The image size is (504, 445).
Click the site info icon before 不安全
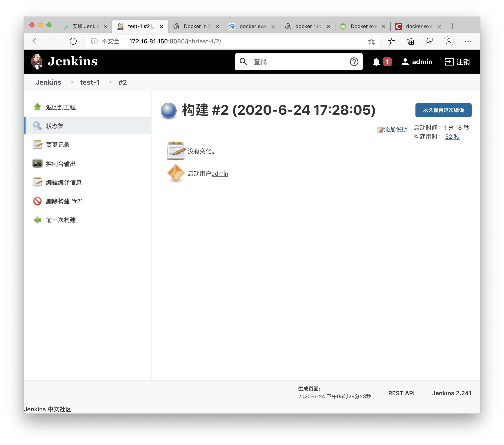click(x=94, y=41)
